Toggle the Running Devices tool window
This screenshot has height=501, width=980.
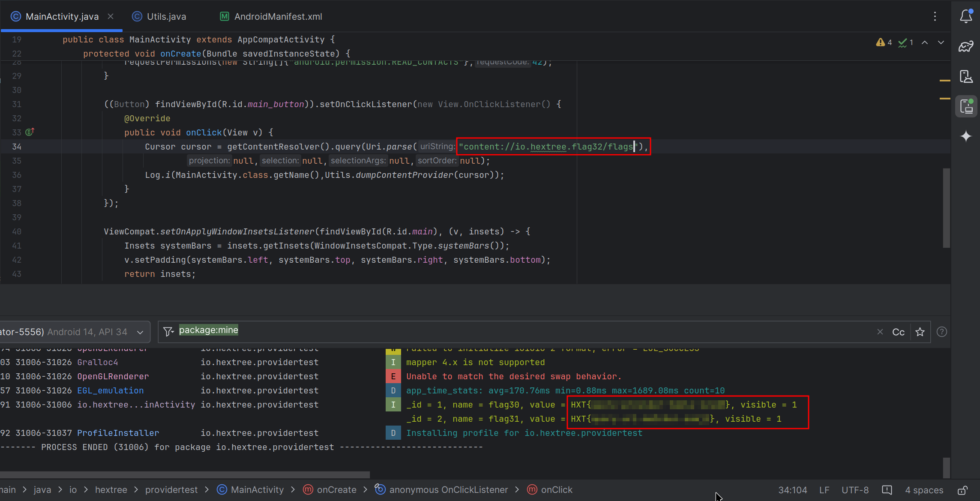(966, 106)
